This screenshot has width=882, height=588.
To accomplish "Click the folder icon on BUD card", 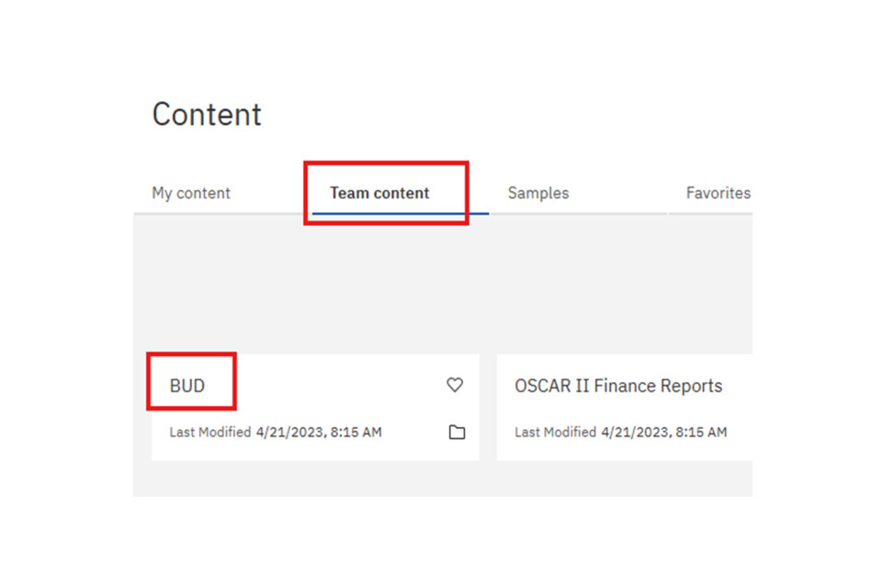I will [x=457, y=432].
